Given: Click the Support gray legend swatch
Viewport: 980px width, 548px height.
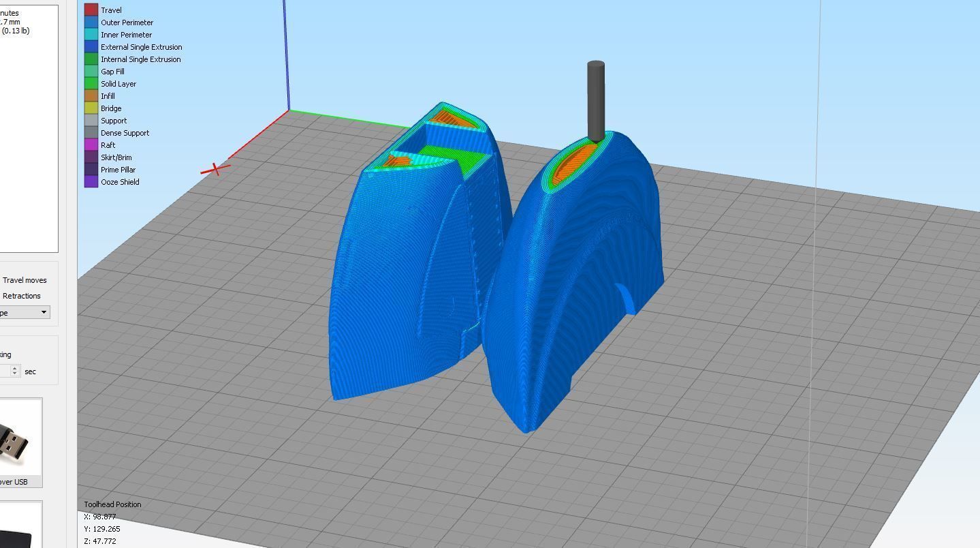Looking at the screenshot, I should (91, 121).
